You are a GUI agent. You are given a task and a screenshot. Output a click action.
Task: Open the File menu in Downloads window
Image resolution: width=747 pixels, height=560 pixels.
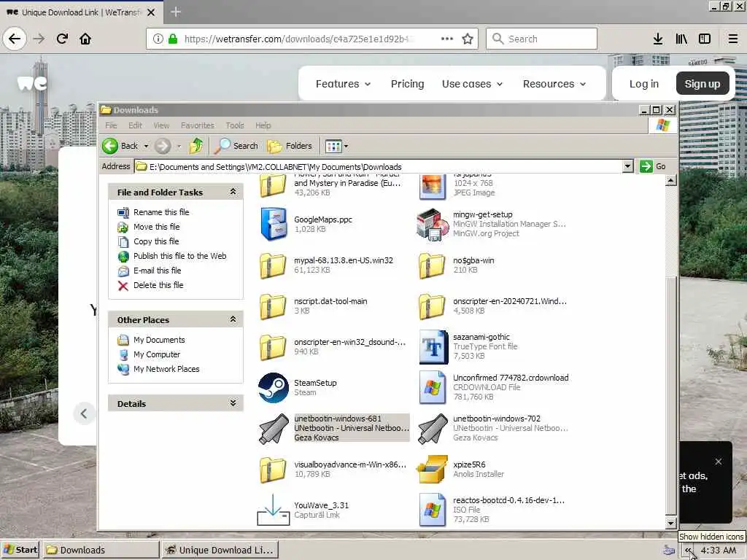pyautogui.click(x=111, y=125)
